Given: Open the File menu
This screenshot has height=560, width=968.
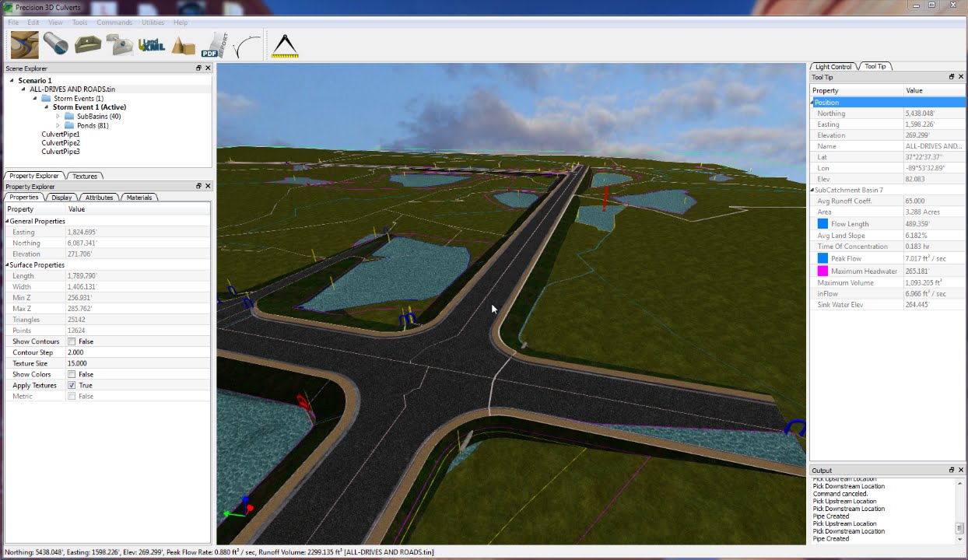Looking at the screenshot, I should coord(13,23).
